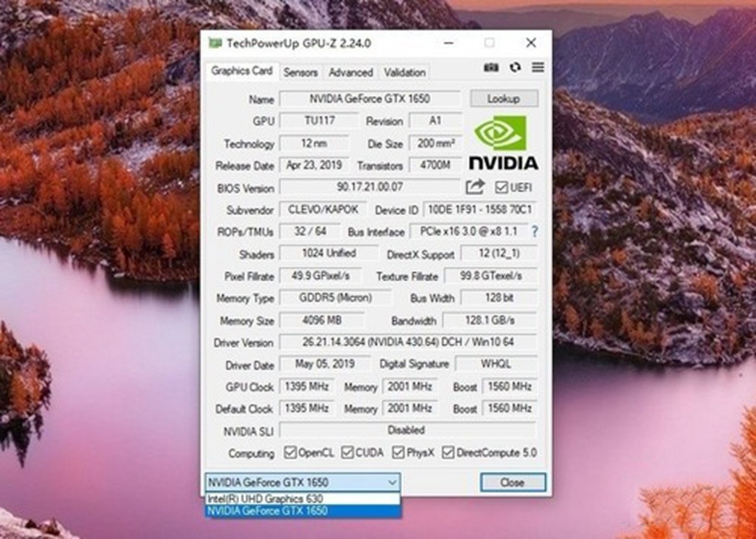Image resolution: width=756 pixels, height=539 pixels.
Task: Click the Release Date Apr 23, 2019
Action: point(314,165)
